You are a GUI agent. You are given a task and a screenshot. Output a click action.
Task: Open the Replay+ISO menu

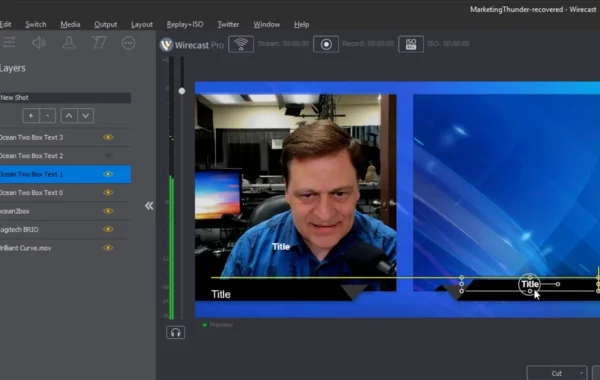point(185,24)
